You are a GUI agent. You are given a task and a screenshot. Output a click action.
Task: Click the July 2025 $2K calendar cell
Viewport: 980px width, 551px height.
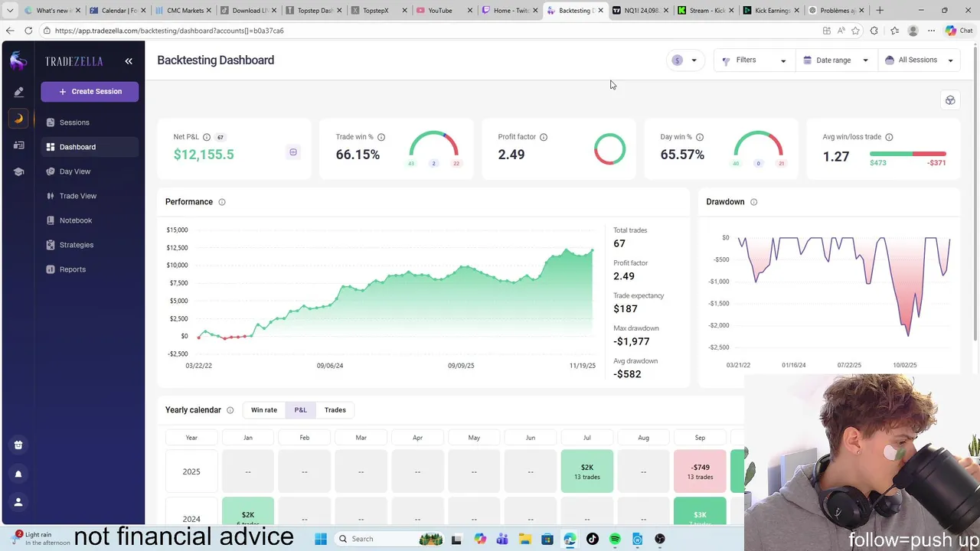587,471
